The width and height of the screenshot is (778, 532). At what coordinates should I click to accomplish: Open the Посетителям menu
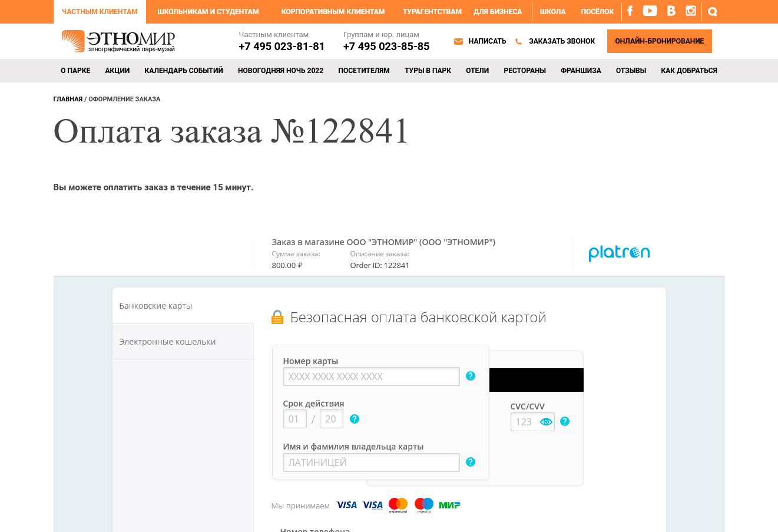point(364,71)
